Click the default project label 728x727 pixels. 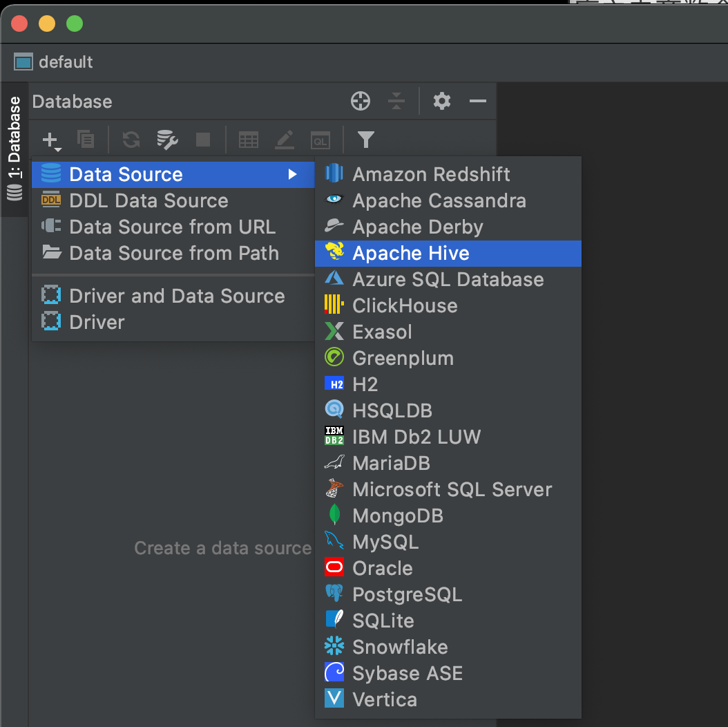[x=66, y=62]
